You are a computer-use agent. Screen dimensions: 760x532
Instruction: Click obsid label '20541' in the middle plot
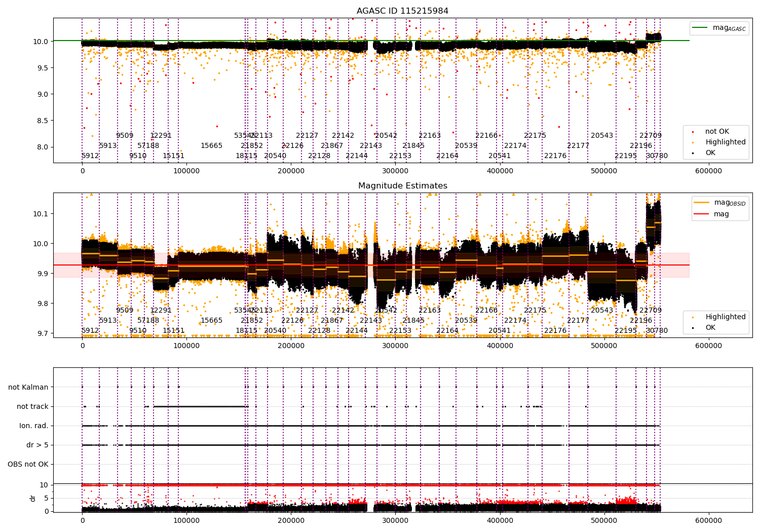point(500,331)
